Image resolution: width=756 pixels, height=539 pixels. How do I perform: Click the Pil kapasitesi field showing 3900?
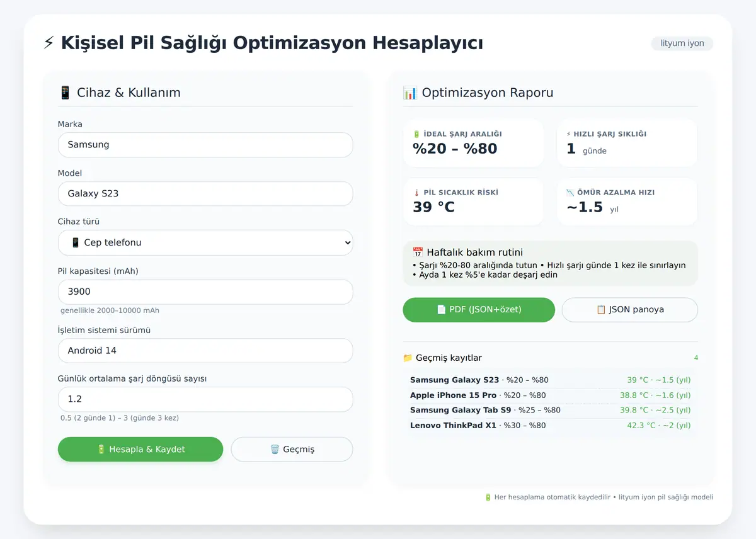click(x=205, y=292)
